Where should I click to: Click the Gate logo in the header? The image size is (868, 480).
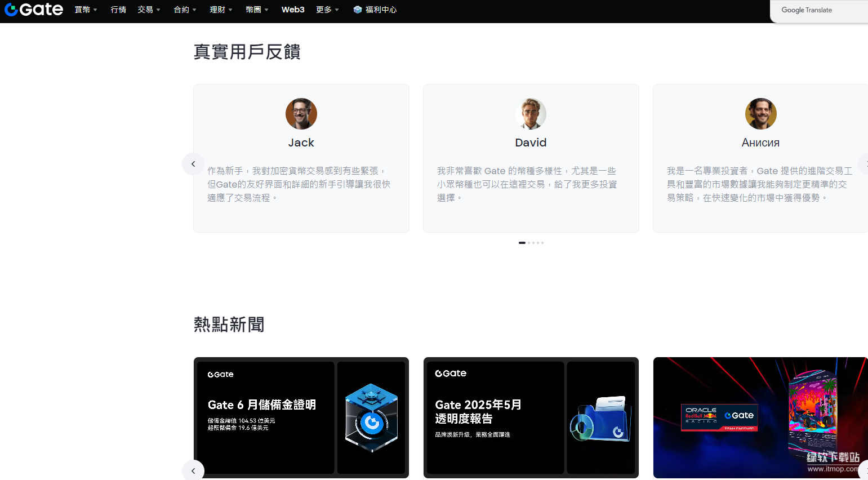click(34, 10)
